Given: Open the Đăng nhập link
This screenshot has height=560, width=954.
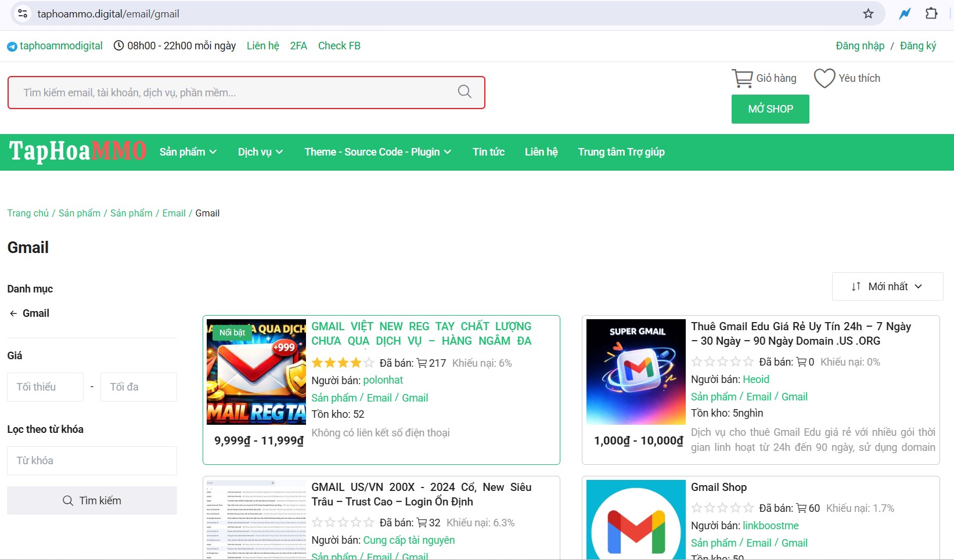Looking at the screenshot, I should (860, 46).
